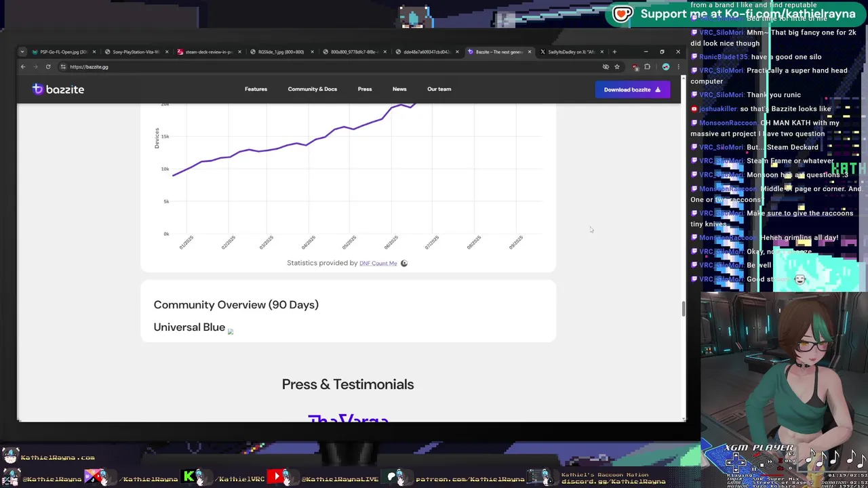The height and width of the screenshot is (488, 868).
Task: Click the page vertical scrollbar thumb
Action: pyautogui.click(x=684, y=308)
